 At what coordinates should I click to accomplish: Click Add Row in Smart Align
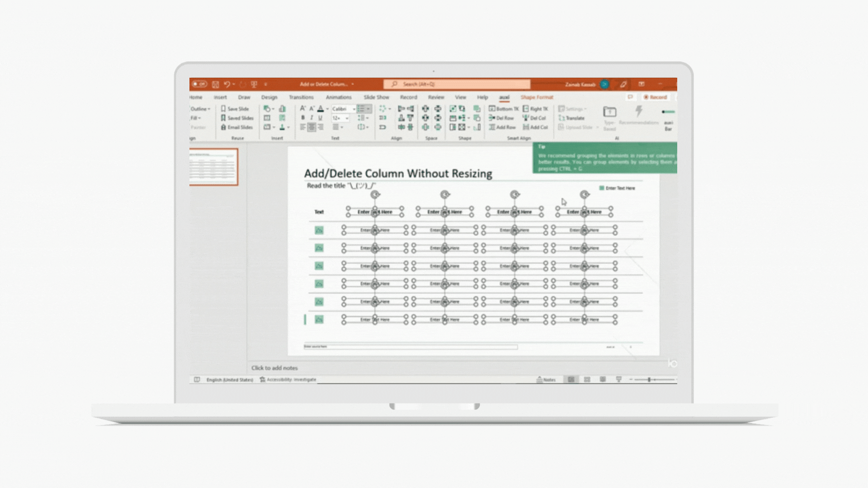click(502, 127)
